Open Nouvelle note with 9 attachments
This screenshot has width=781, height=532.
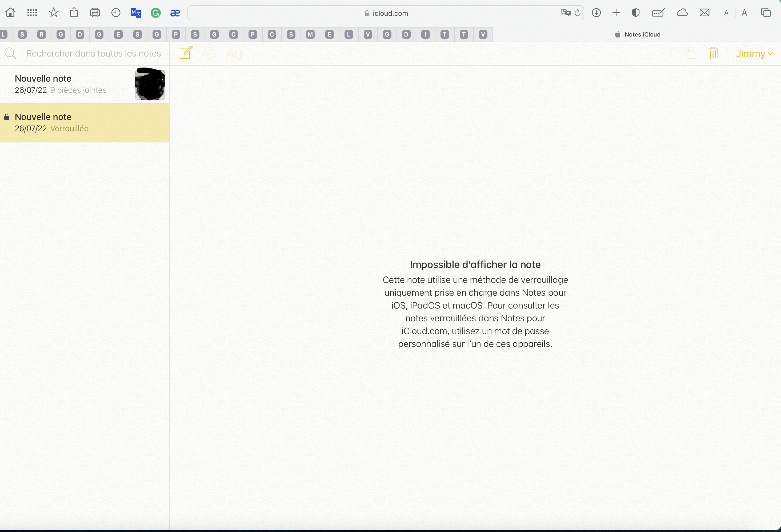coord(67,84)
